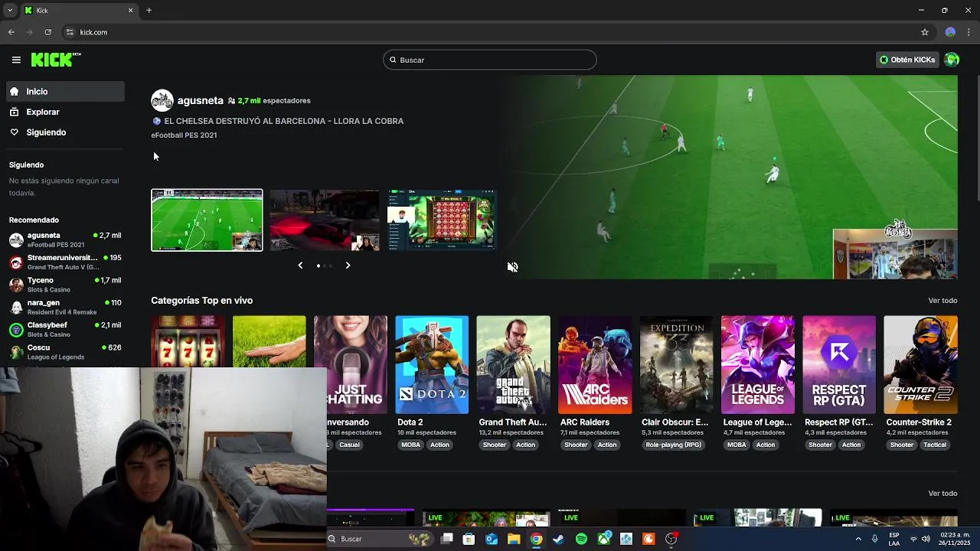Screen dimensions: 980x551
Task: Select the GTA red car carousel thumbnail
Action: (x=325, y=220)
